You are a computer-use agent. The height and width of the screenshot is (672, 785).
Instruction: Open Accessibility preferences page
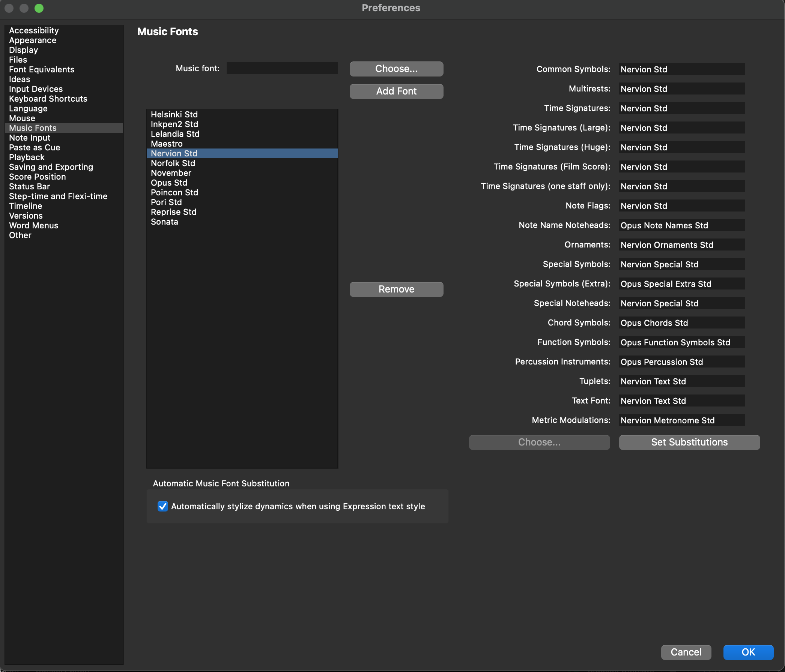coord(64,31)
